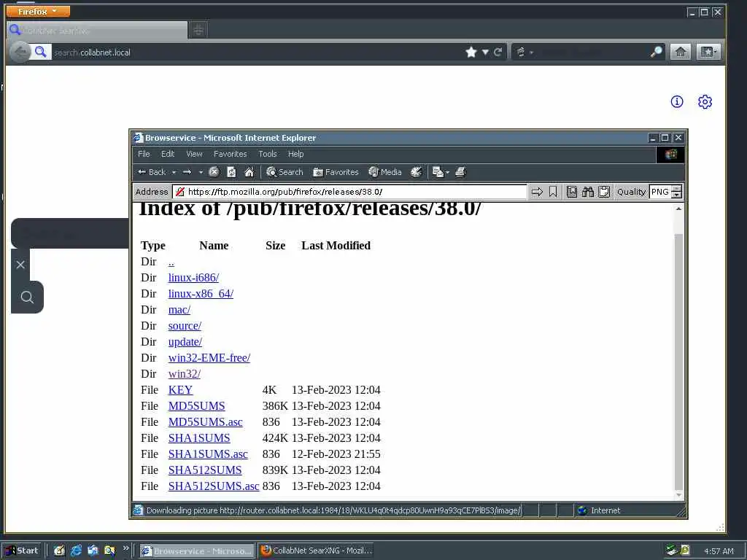
Task: Click the clipboard icon in Browservice bar
Action: click(604, 192)
